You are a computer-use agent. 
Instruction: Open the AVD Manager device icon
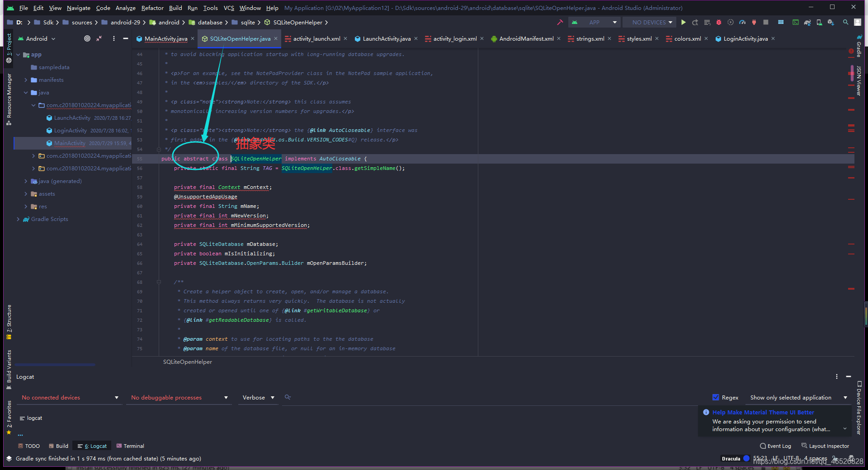point(819,22)
